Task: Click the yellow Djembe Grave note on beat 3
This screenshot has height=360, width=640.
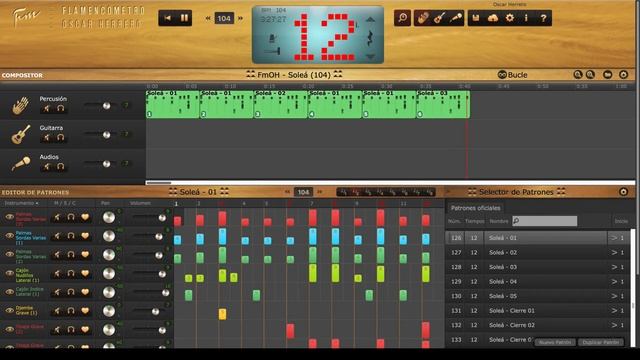Action: pyautogui.click(x=222, y=314)
